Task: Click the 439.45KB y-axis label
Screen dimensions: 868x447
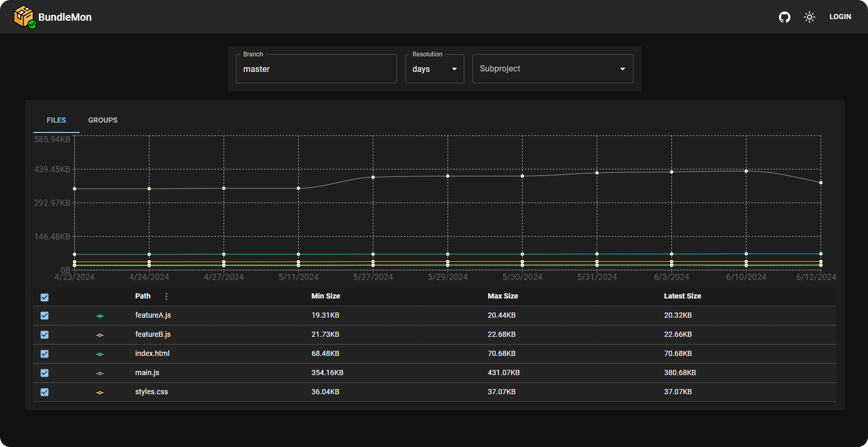Action: 52,170
